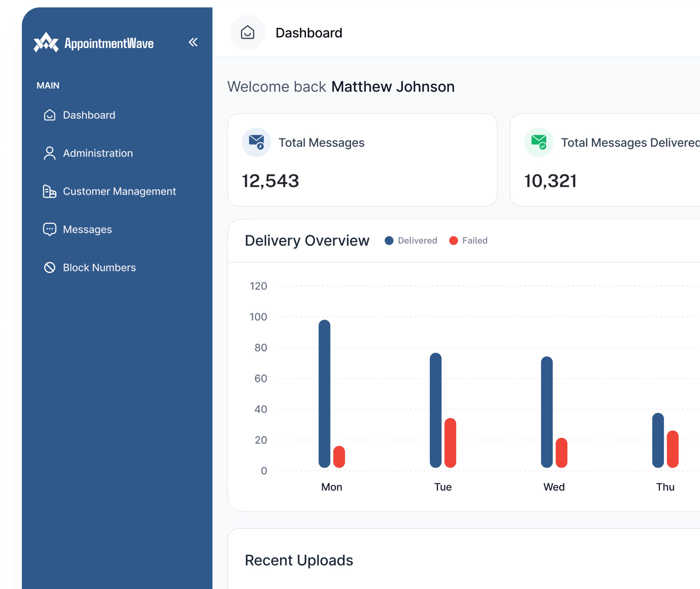Open the Messages chat bubble icon

tap(49, 229)
